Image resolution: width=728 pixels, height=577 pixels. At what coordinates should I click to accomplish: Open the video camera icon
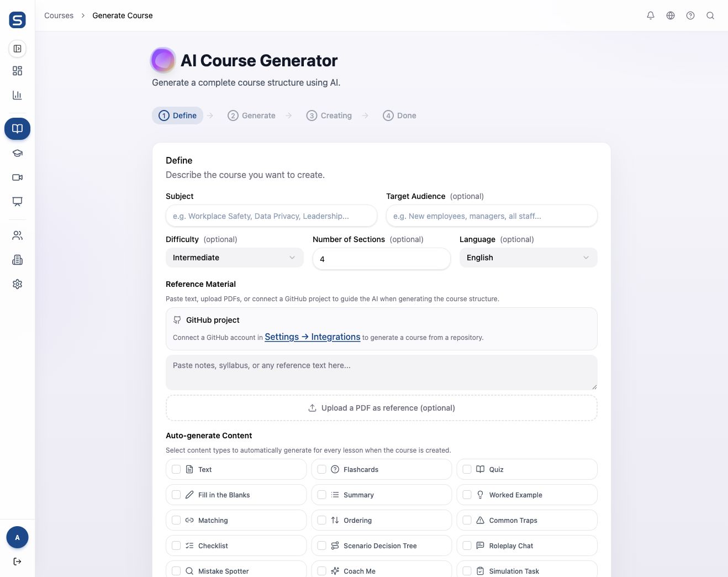18,177
